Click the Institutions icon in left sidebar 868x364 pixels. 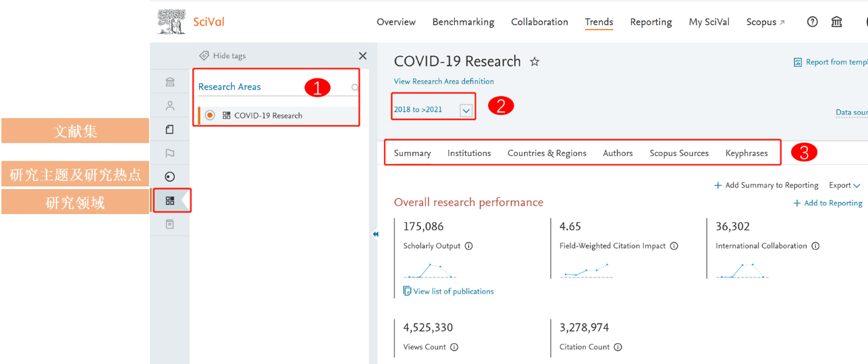(x=170, y=82)
